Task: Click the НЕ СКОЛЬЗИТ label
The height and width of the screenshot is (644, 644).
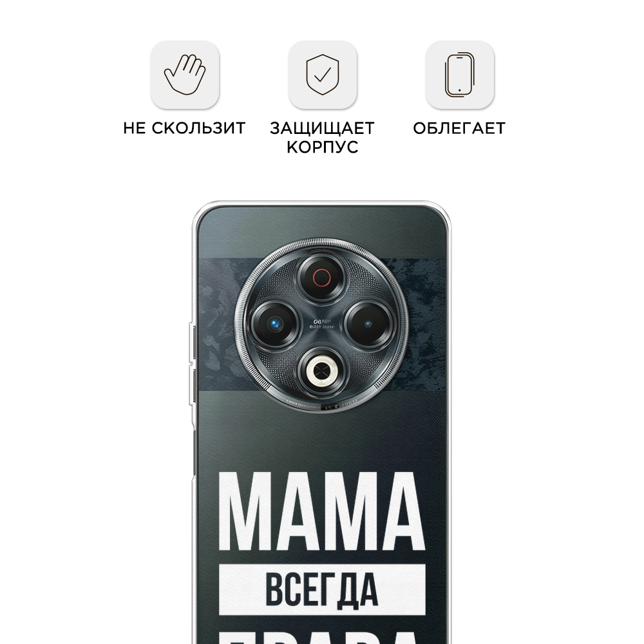Action: point(184,128)
